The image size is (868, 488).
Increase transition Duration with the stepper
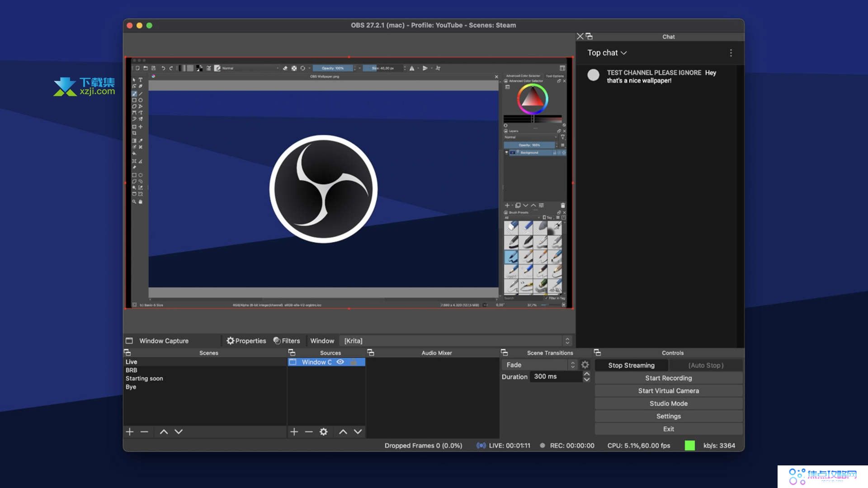(586, 374)
